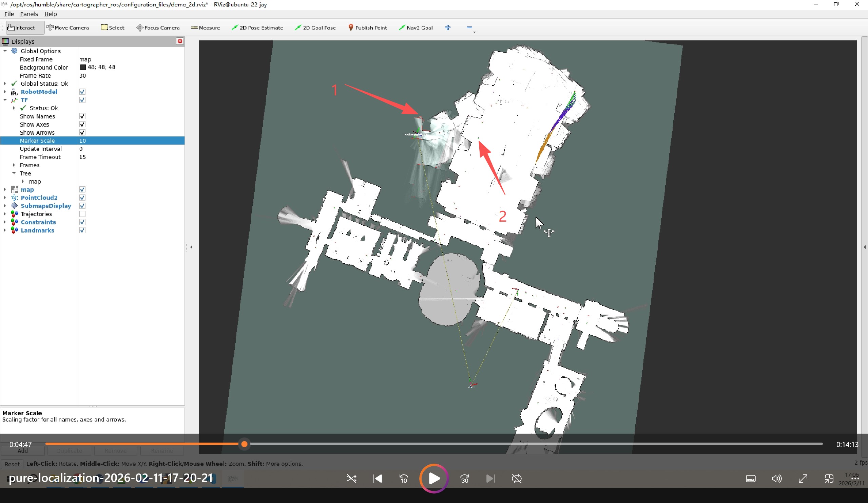Select the 2D Goal Pose tool

[x=315, y=27]
